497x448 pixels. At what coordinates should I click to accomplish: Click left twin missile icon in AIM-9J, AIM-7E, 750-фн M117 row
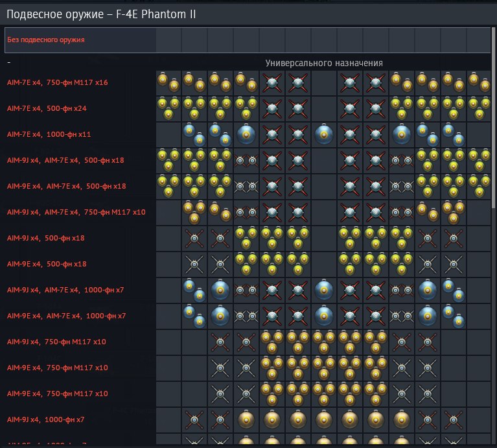point(246,213)
